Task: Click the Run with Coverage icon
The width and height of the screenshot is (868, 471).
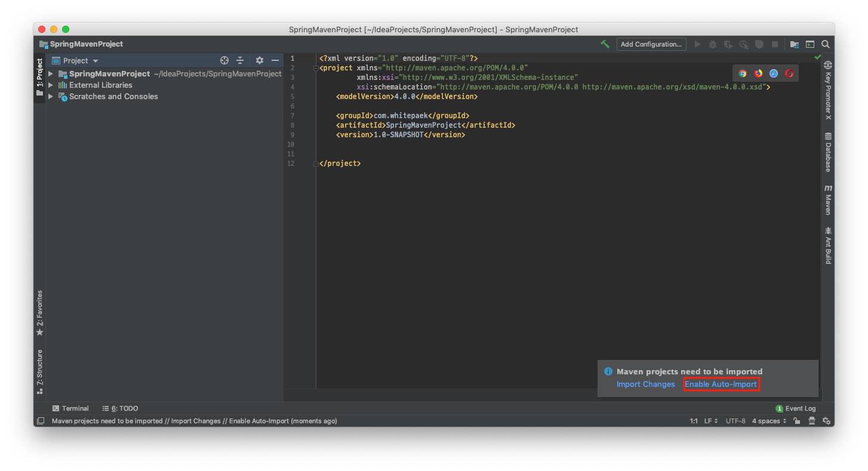Action: [x=728, y=44]
